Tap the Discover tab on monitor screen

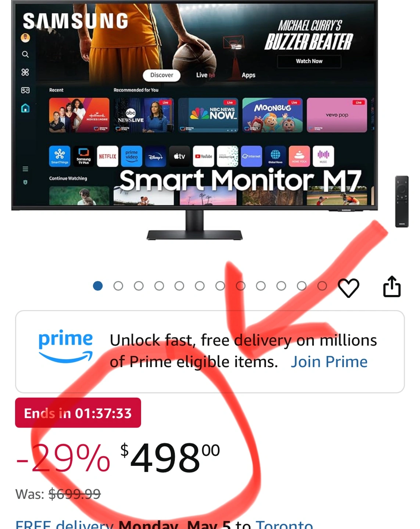pos(162,75)
